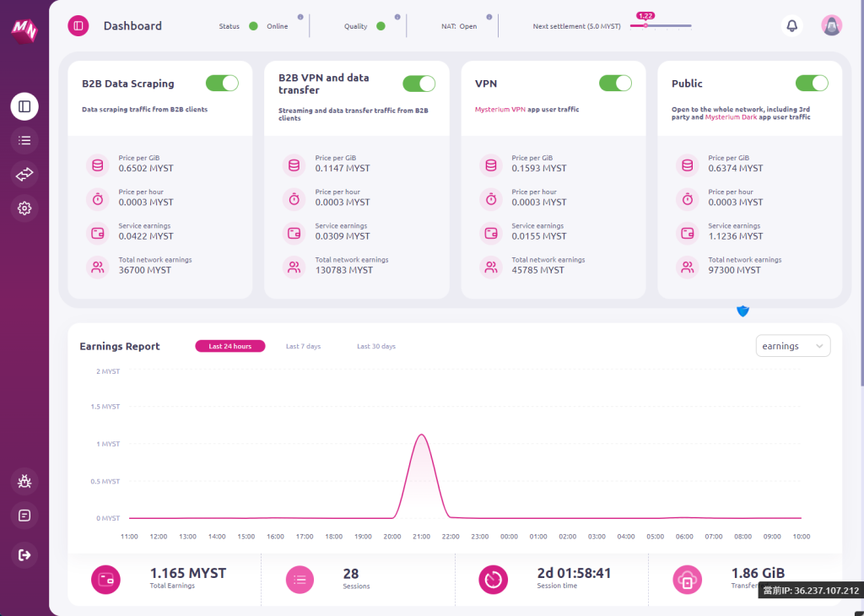Click the 1.22 settlement value badge

coord(645,16)
